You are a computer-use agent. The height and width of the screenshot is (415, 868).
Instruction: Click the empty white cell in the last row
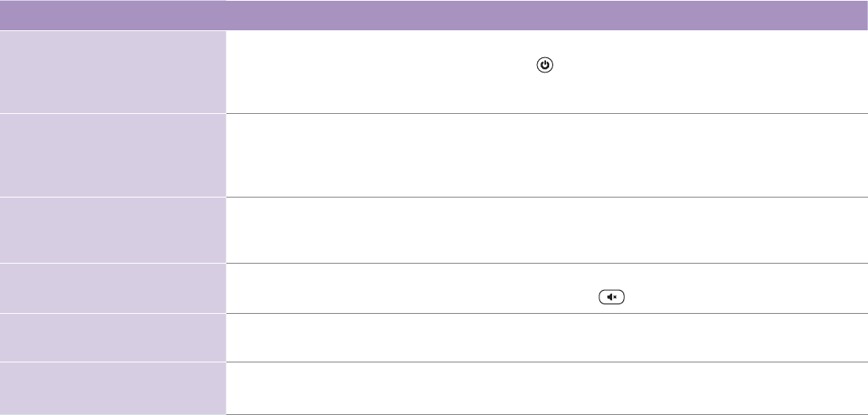(x=547, y=389)
